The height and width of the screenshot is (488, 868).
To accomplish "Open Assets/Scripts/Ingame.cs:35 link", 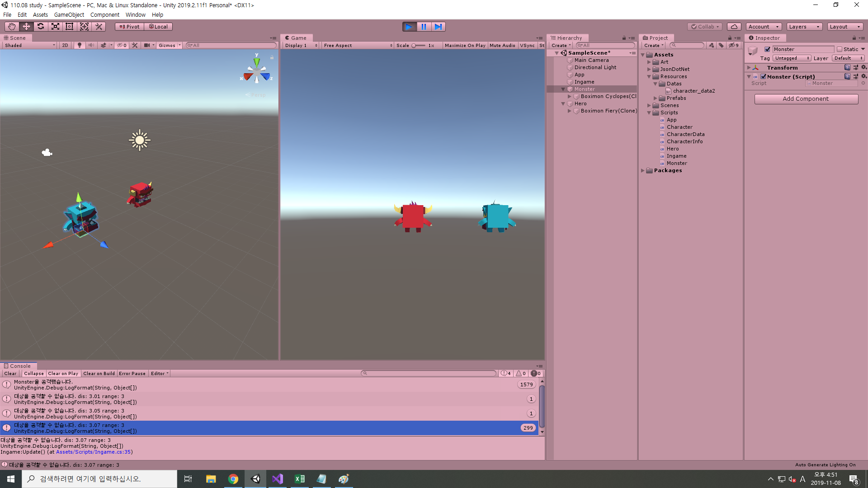I will click(x=93, y=452).
